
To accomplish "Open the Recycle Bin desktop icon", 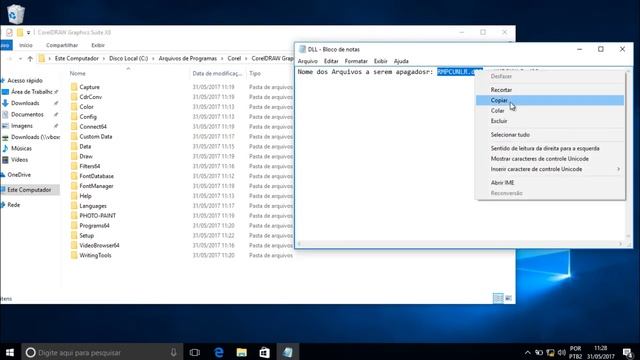I will [16, 14].
